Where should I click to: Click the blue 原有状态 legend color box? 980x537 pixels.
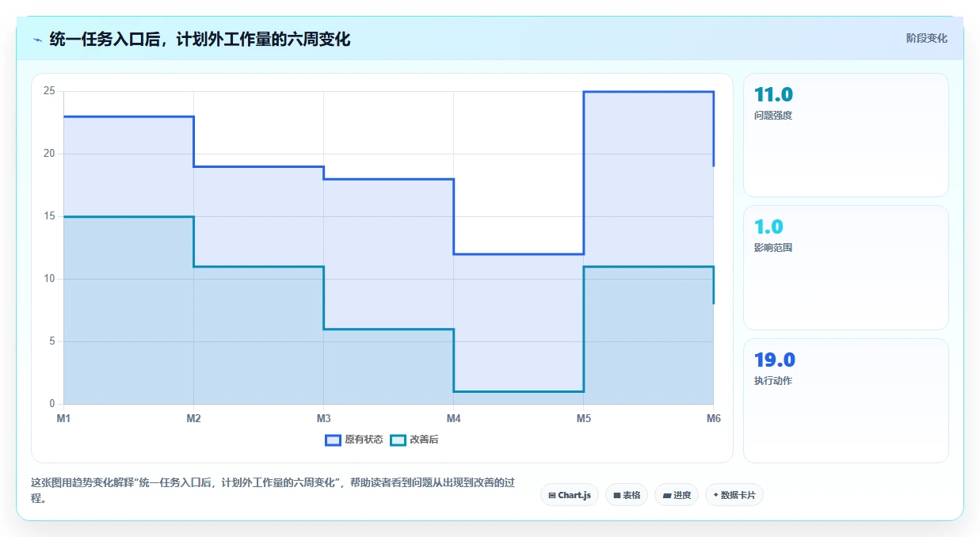333,440
